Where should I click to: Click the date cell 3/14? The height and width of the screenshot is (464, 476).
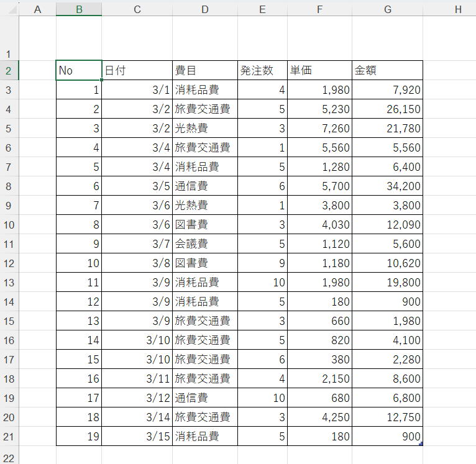point(137,417)
